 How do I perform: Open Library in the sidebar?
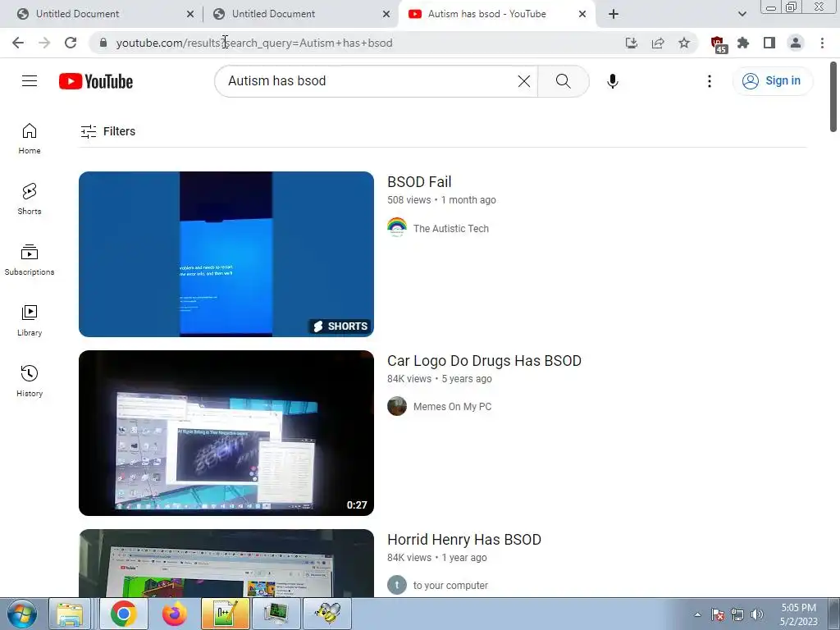click(30, 321)
